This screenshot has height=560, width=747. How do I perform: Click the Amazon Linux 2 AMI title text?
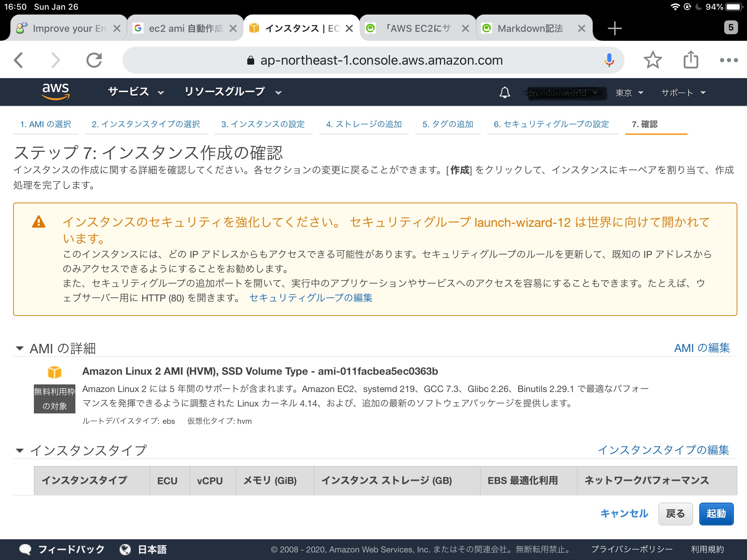tap(260, 371)
